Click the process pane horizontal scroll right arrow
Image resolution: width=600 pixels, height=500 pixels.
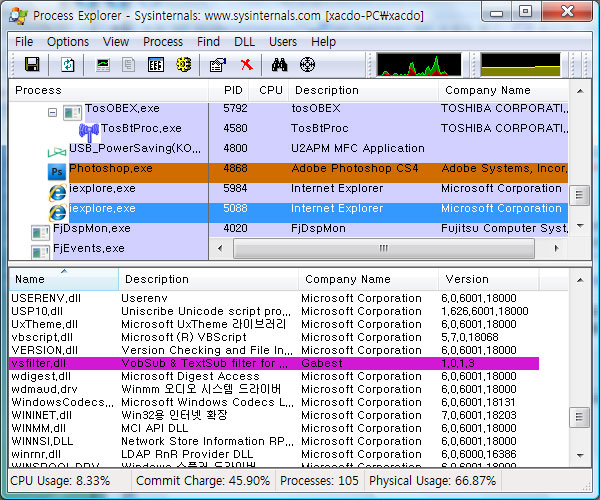557,248
